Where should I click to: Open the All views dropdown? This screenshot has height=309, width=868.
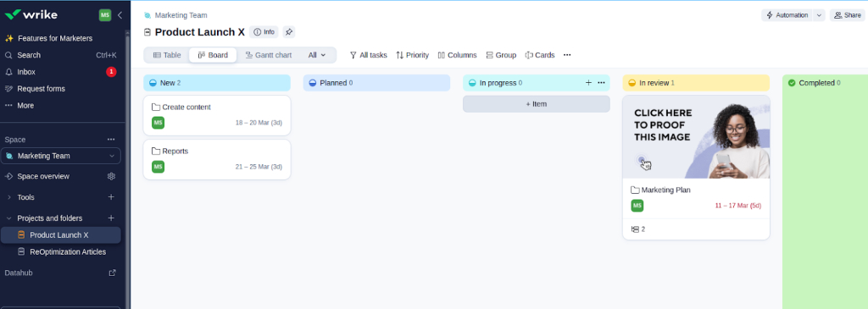(x=317, y=55)
